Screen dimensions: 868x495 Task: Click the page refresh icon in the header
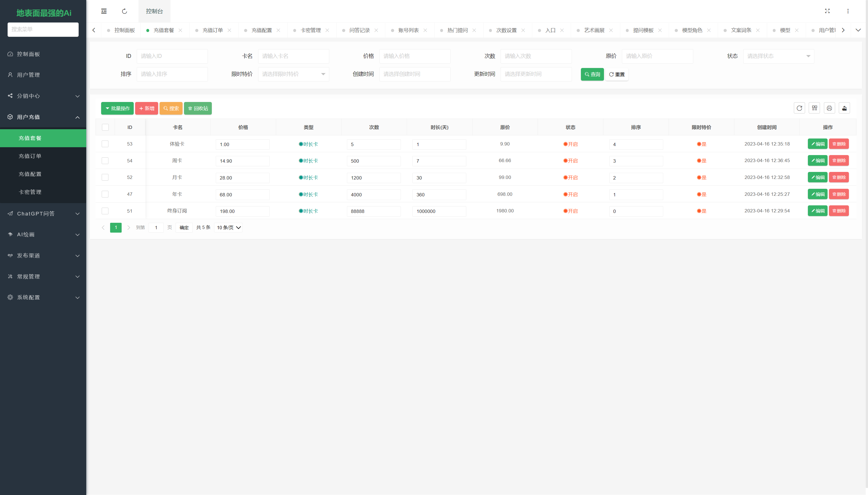[x=124, y=11]
